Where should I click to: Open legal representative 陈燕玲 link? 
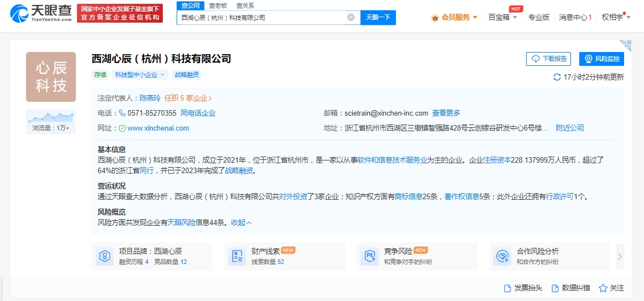coord(150,98)
